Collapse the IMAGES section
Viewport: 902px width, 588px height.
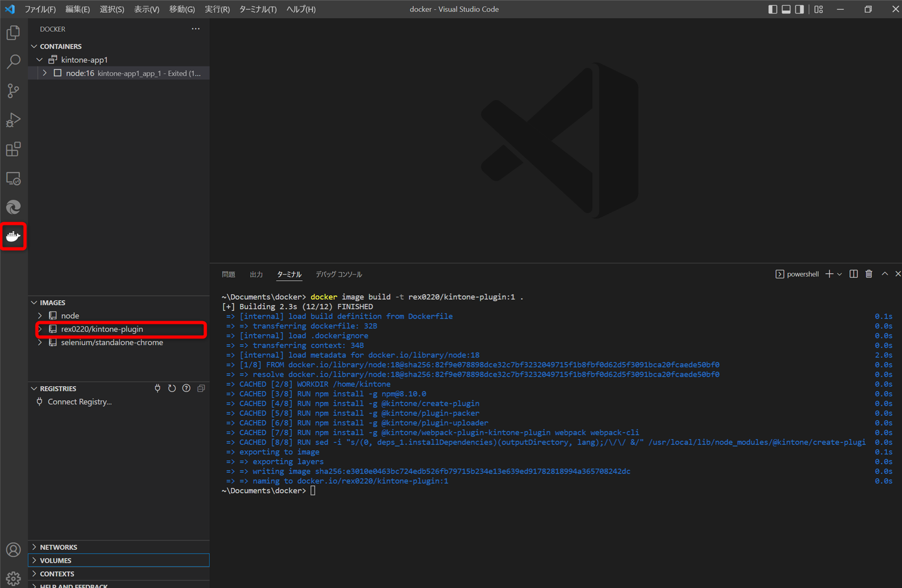34,303
